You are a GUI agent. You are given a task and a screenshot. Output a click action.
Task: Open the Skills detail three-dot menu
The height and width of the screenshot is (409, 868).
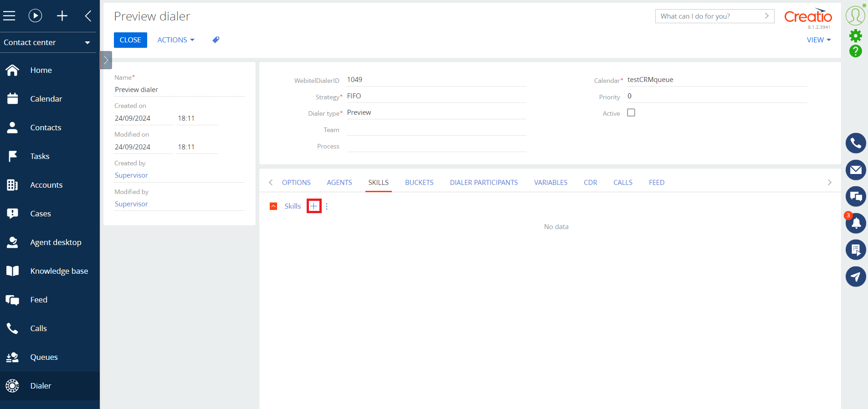[327, 206]
